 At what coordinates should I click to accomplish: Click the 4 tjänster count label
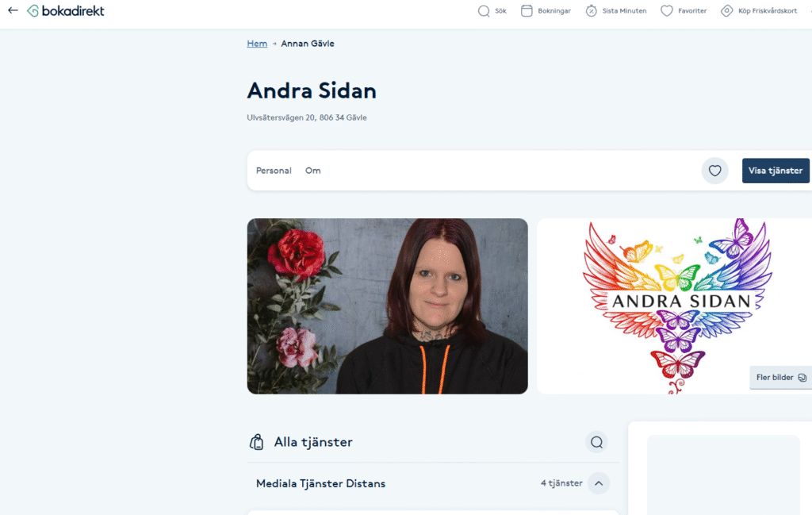pyautogui.click(x=561, y=483)
